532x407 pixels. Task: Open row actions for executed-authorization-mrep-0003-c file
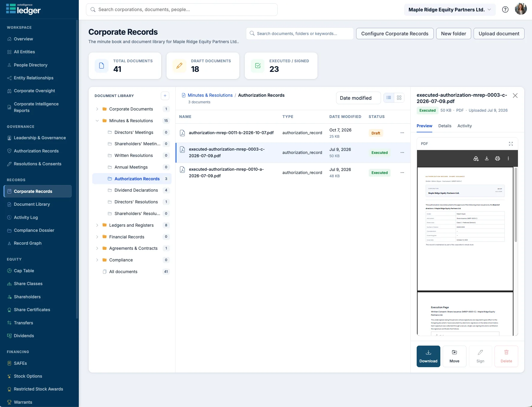pyautogui.click(x=402, y=152)
